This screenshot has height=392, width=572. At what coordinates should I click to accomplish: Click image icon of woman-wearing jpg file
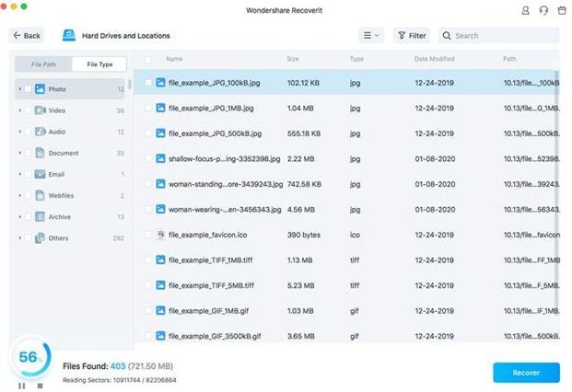click(x=160, y=209)
